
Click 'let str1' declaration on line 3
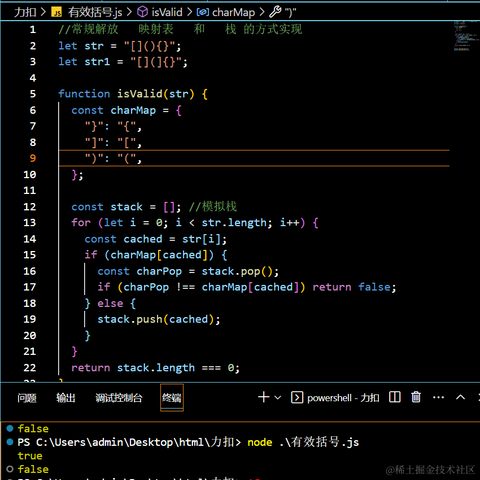click(x=84, y=62)
